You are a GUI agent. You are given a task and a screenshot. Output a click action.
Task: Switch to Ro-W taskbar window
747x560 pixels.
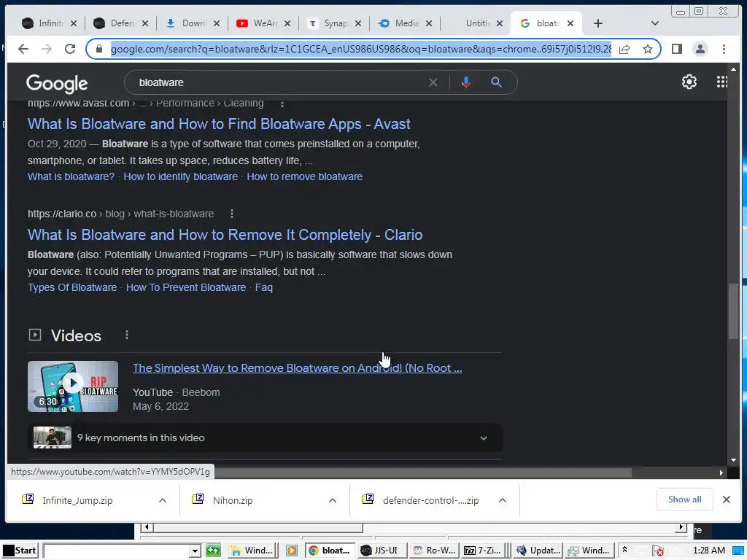(x=435, y=551)
